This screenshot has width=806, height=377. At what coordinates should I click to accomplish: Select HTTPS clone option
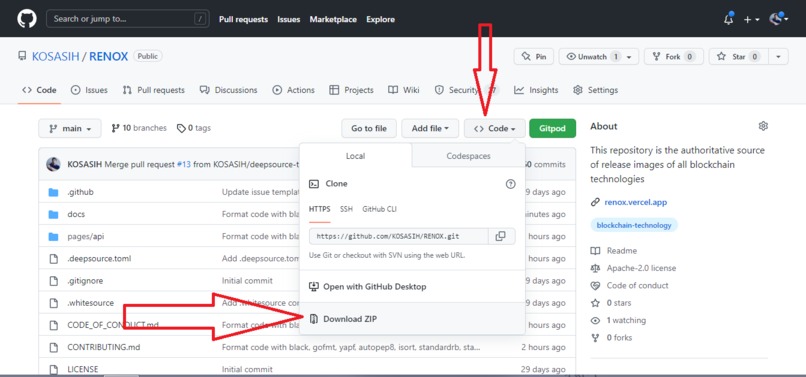coord(320,209)
